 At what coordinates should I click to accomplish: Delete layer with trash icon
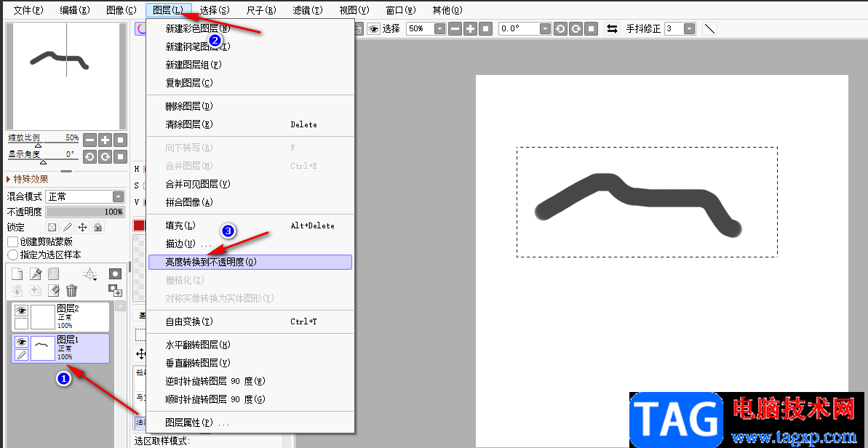(71, 290)
